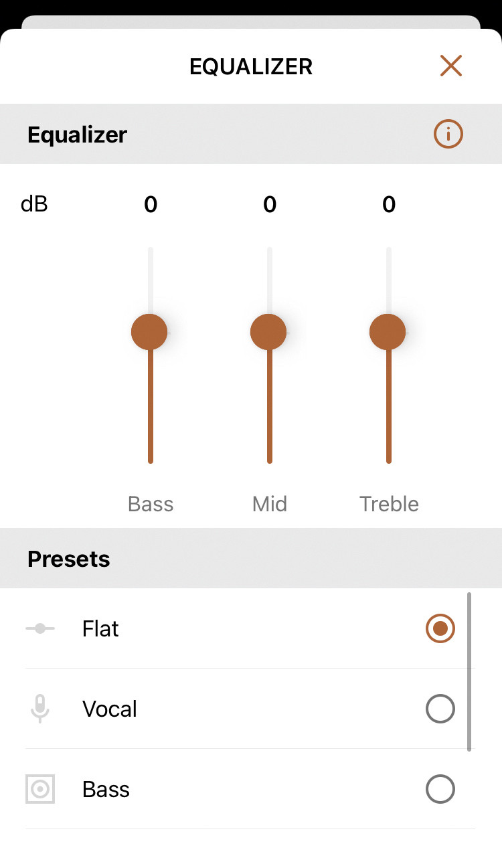502x868 pixels.
Task: Click the Bass speaker icon
Action: 40,789
